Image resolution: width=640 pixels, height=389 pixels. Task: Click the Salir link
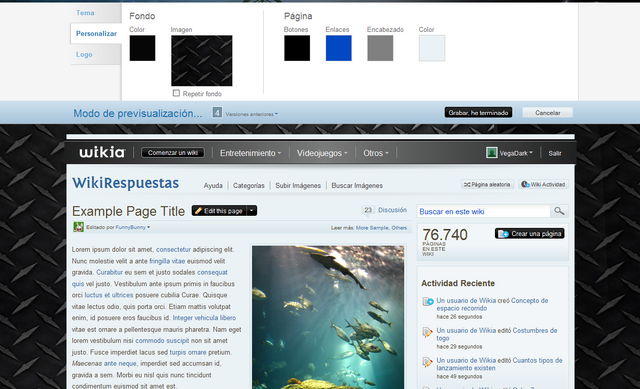point(555,153)
